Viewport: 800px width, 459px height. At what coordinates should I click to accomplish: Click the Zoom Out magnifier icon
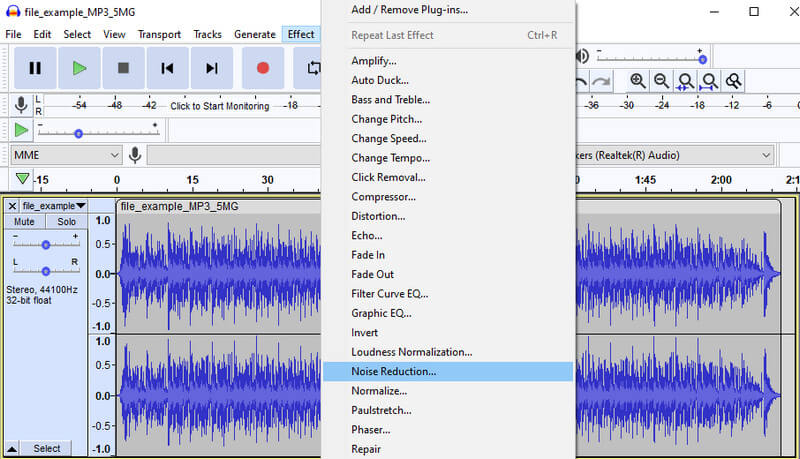[662, 81]
